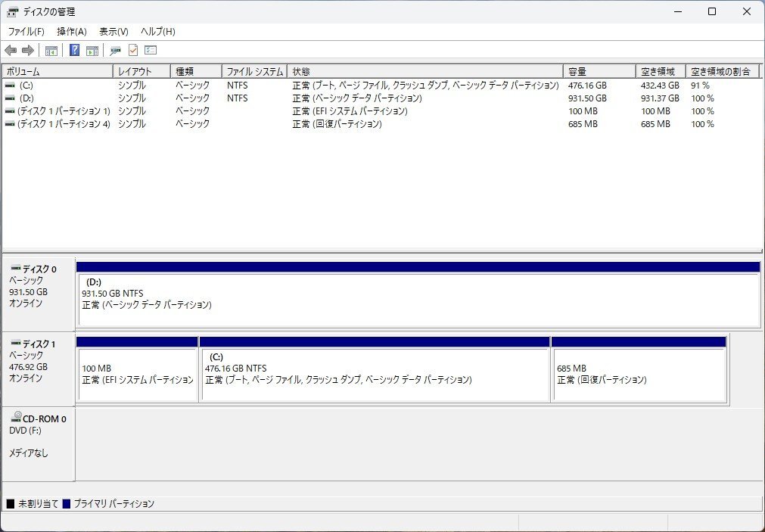Click the Disk Management window icon
765x532 pixels.
point(12,11)
